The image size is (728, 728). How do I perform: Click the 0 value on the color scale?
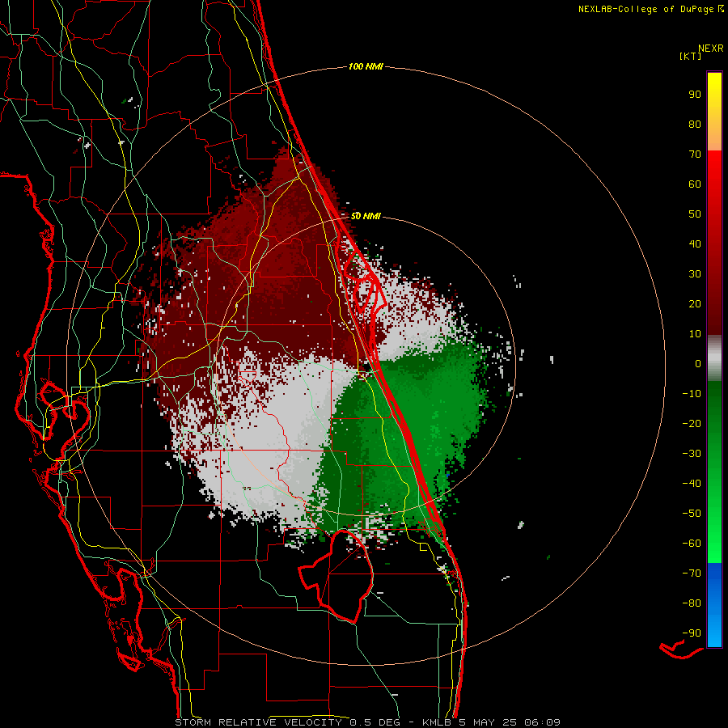pyautogui.click(x=698, y=364)
